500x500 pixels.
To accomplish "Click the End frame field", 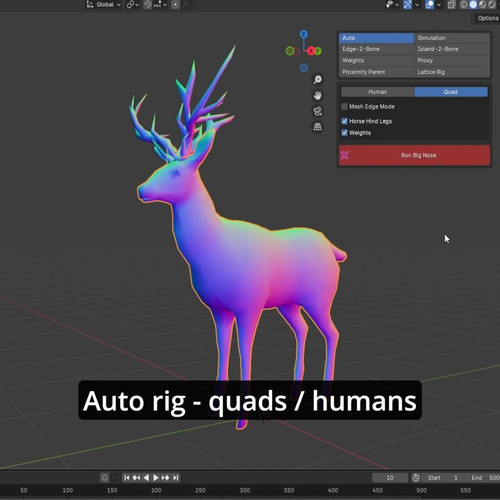I will (x=483, y=478).
